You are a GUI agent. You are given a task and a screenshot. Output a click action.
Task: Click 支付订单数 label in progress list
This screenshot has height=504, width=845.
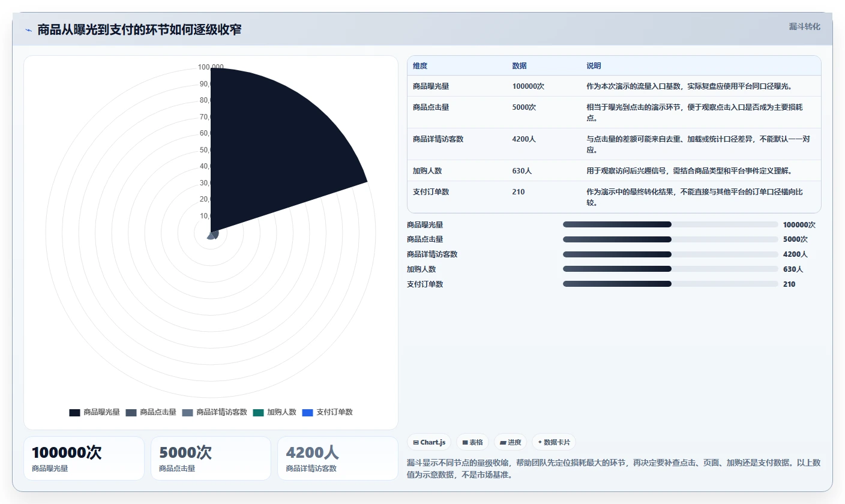(425, 284)
